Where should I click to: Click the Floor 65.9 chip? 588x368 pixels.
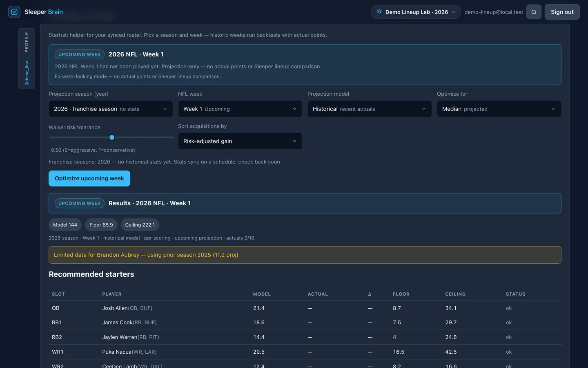[x=101, y=225]
